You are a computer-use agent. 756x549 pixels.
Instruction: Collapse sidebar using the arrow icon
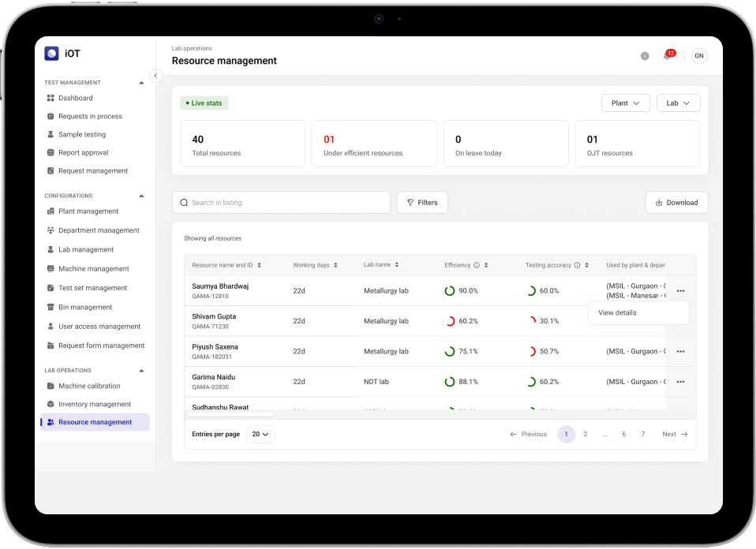pyautogui.click(x=155, y=76)
